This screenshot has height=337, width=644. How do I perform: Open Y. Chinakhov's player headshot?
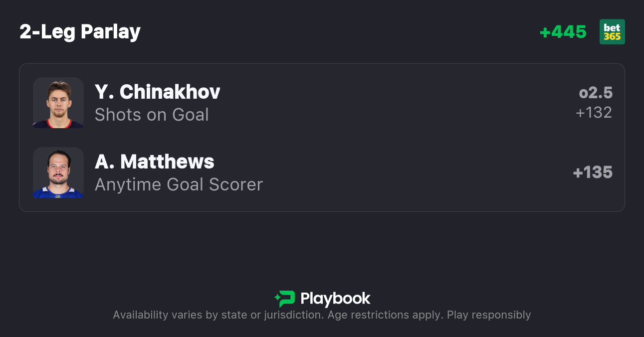[58, 103]
